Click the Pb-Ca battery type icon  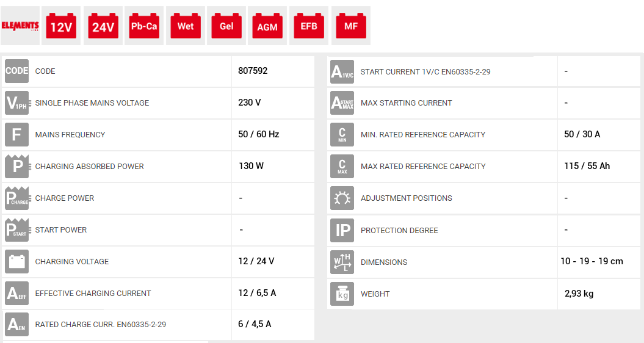(x=144, y=26)
